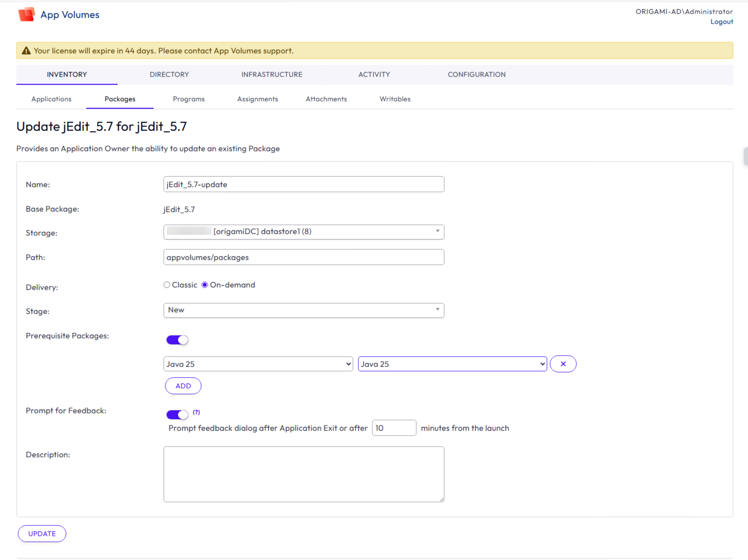Viewport: 748px width, 560px height.
Task: Open the second Java 25 package dropdown
Action: tap(452, 364)
